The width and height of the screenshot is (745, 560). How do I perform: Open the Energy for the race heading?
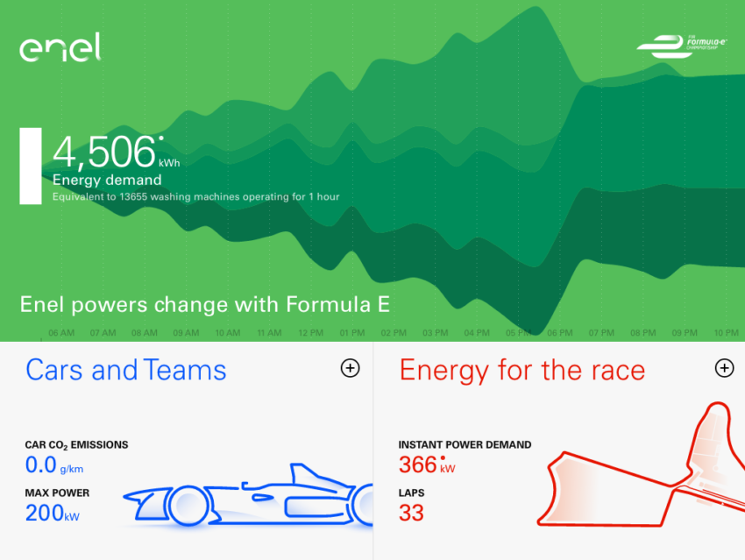pos(522,370)
